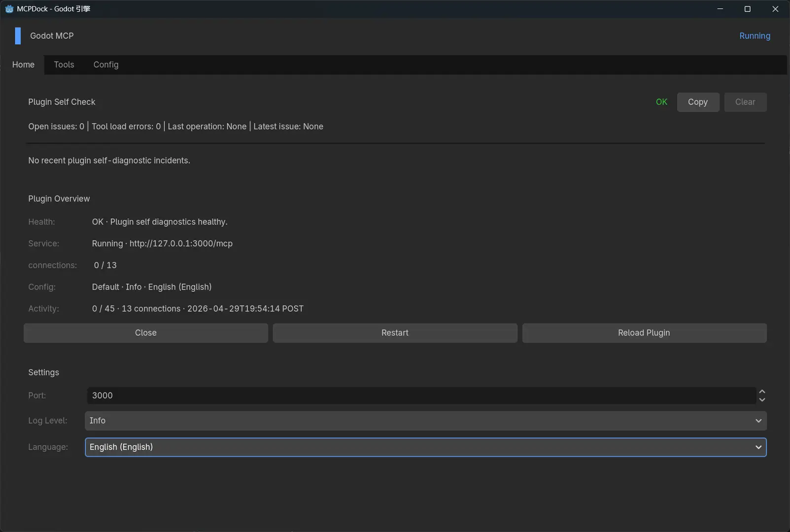Screen dimensions: 790x532
Task: Expand the Log Level dropdown
Action: point(426,421)
